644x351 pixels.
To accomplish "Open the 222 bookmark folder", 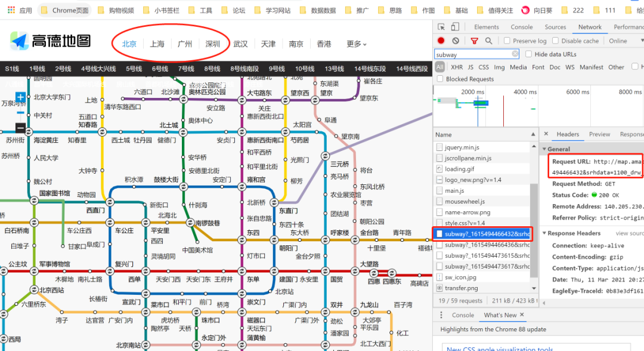I will pyautogui.click(x=572, y=10).
